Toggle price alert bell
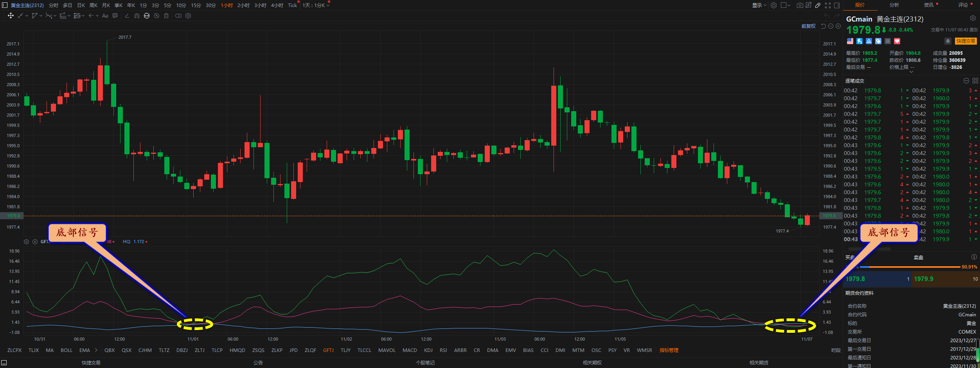This screenshot has width=980, height=368. tap(948, 41)
